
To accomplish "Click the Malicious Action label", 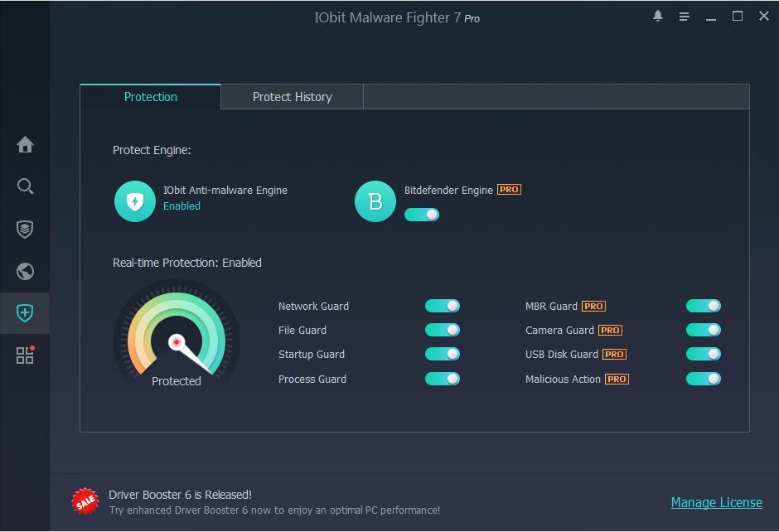I will pos(563,379).
